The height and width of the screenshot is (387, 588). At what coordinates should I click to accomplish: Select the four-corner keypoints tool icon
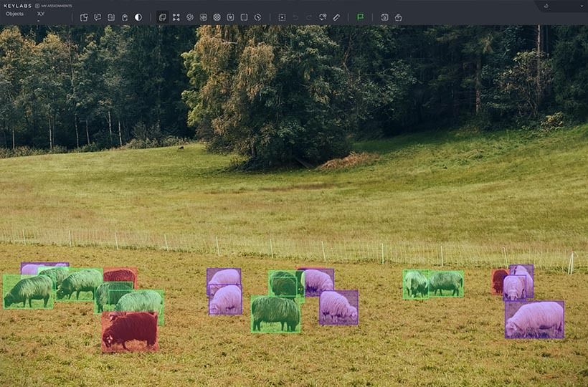176,17
